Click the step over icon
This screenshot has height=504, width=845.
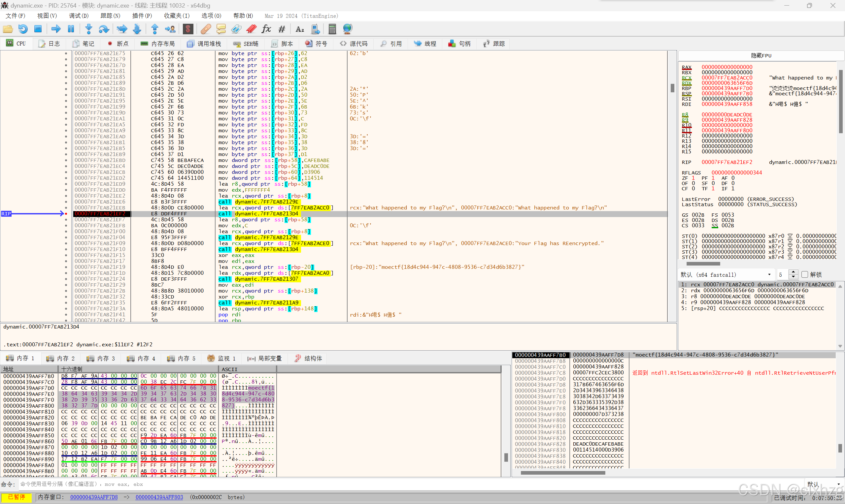(104, 29)
